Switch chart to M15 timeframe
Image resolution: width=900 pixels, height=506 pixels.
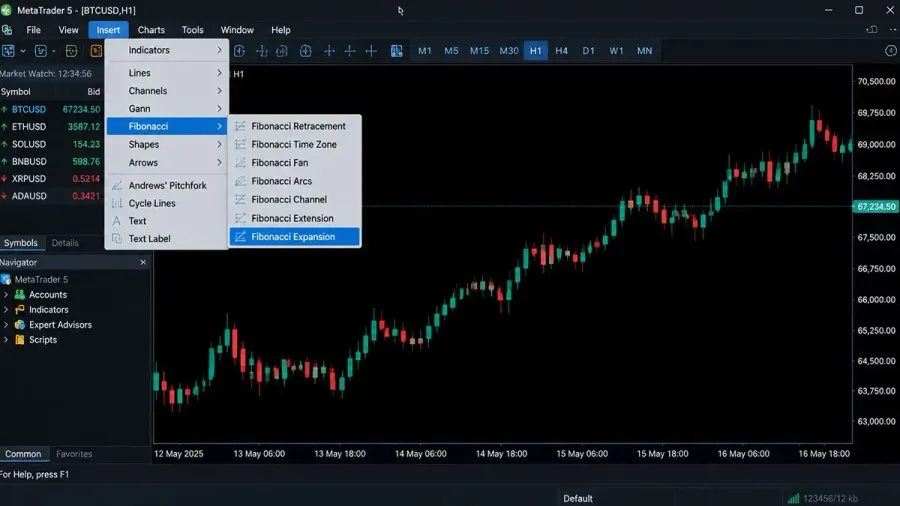coord(479,51)
